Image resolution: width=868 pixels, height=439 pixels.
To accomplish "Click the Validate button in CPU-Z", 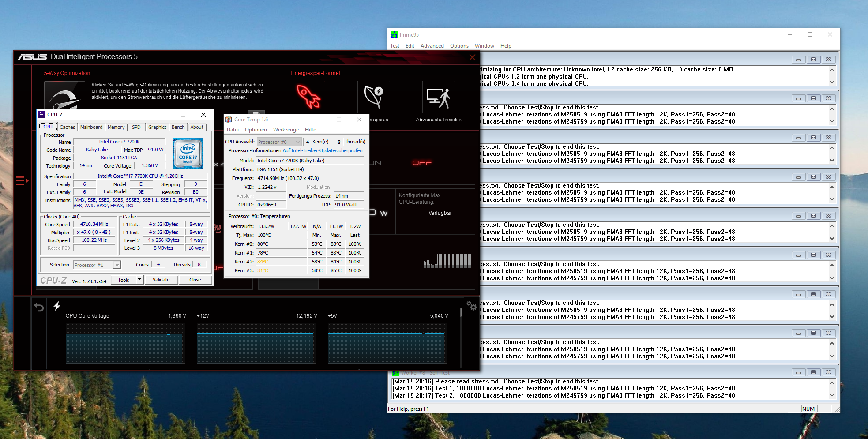I will coord(161,280).
